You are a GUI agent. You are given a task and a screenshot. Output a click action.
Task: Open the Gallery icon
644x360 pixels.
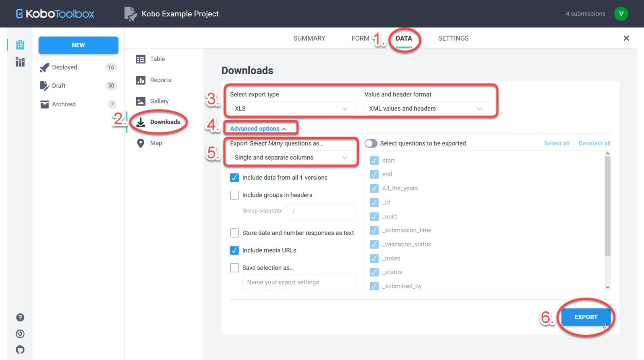tap(141, 101)
